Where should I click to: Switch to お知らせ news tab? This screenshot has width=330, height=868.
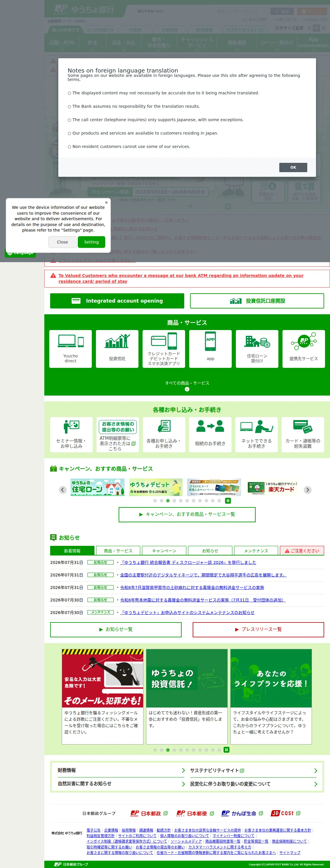tap(210, 551)
